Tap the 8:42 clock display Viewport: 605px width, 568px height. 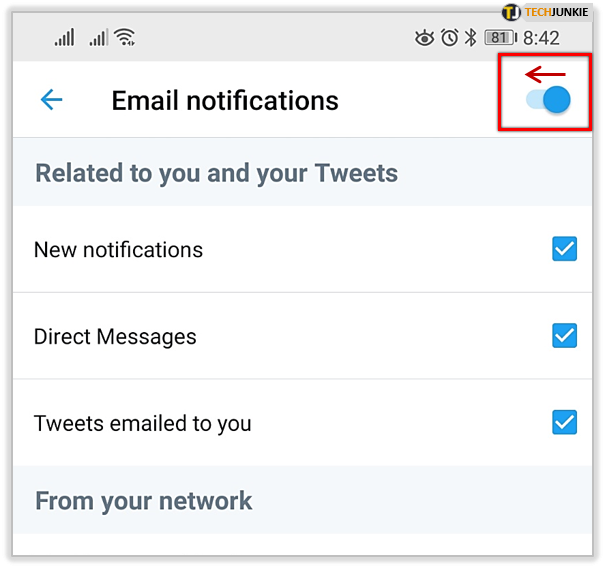(541, 38)
